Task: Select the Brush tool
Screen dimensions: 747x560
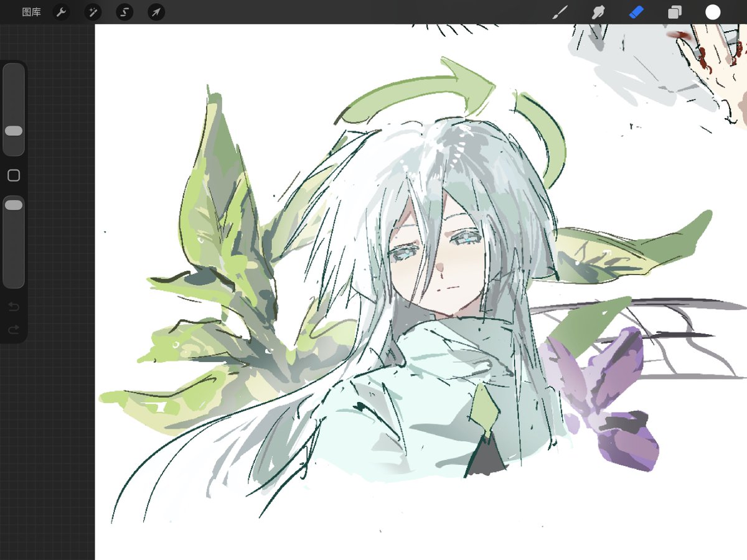Action: point(560,12)
